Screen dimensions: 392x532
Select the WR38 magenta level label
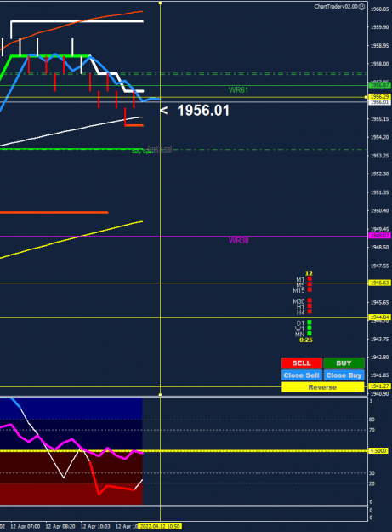click(x=239, y=241)
